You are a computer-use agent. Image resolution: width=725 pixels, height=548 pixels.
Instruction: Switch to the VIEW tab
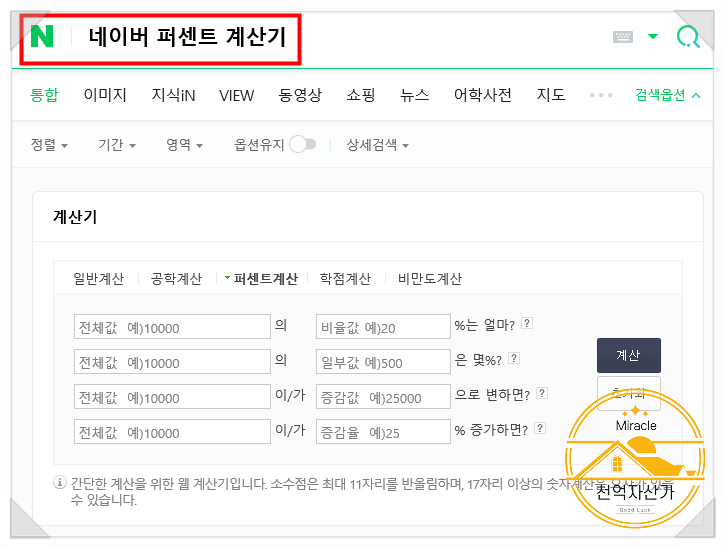click(x=236, y=95)
